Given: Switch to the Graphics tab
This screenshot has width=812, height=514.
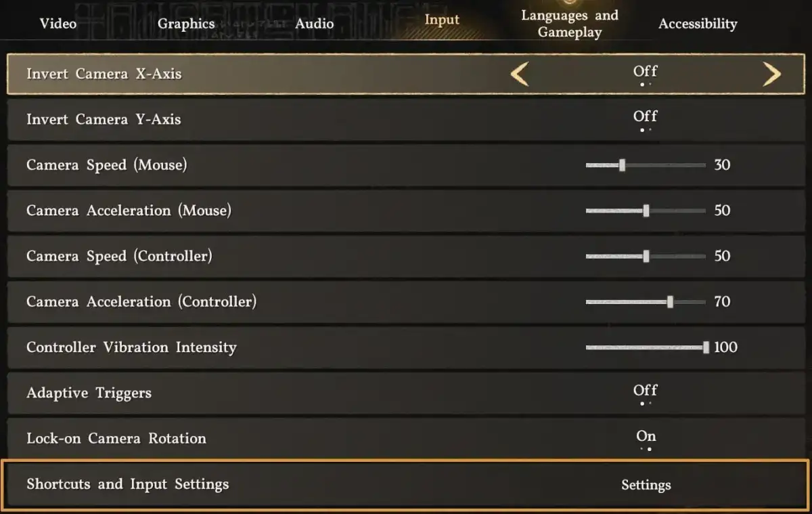Looking at the screenshot, I should pyautogui.click(x=185, y=23).
